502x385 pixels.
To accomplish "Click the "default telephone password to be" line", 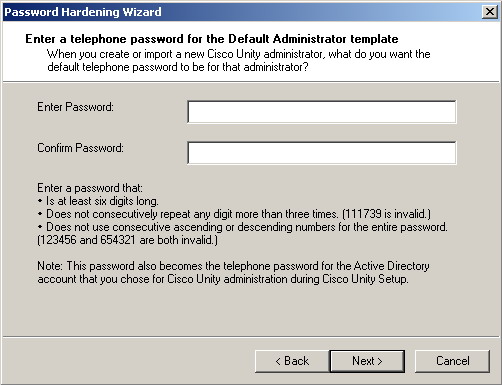I will tap(178, 67).
